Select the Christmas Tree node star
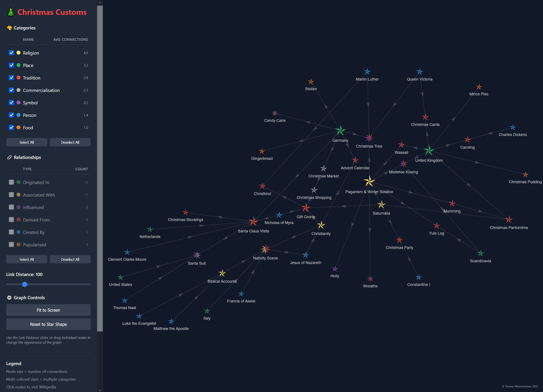Image resolution: width=543 pixels, height=392 pixels. pyautogui.click(x=369, y=138)
